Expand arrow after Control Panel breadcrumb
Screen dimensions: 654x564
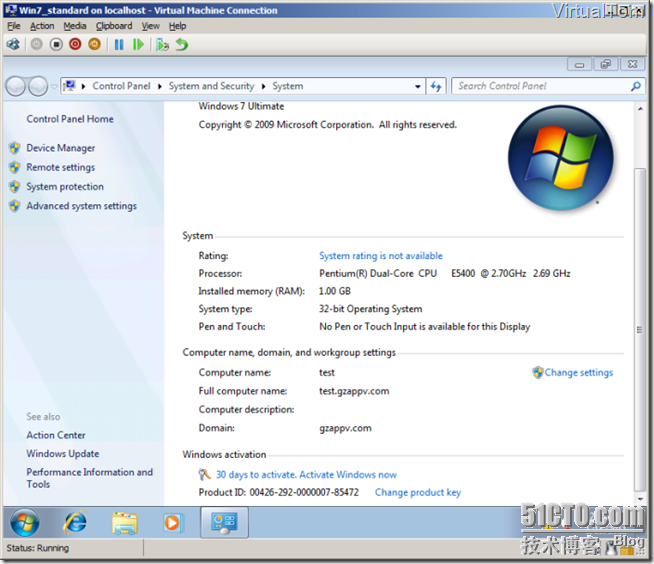160,86
